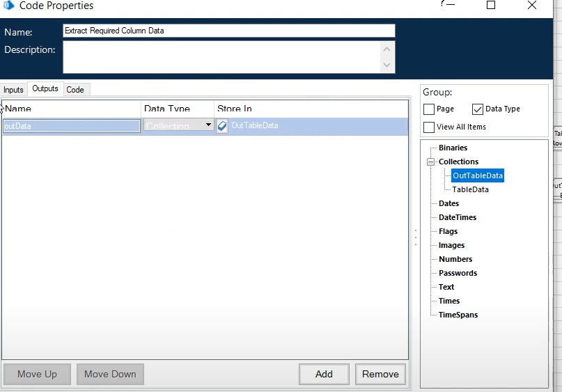This screenshot has height=392, width=562.
Task: Open the Collection data type dropdown
Action: 208,125
